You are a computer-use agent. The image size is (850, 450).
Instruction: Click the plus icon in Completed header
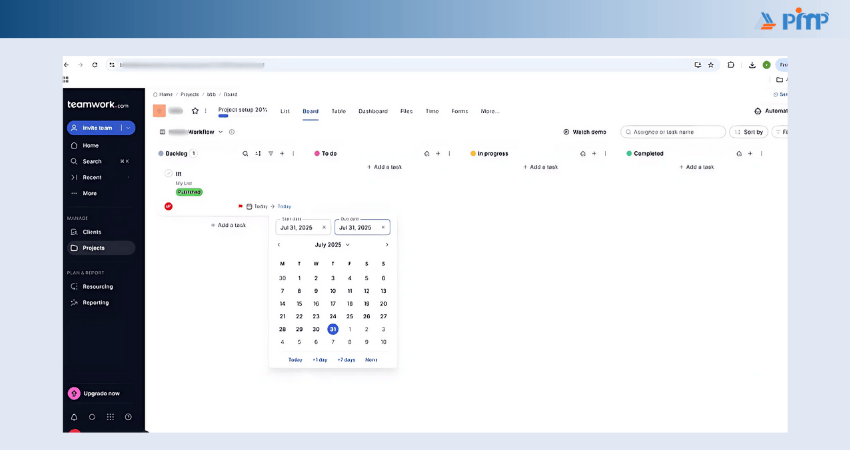(750, 153)
